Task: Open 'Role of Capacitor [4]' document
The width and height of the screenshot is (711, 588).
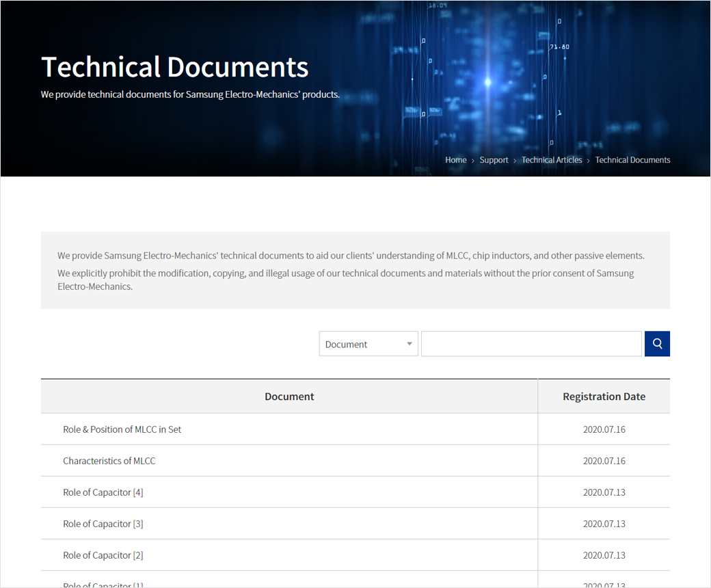Action: [x=103, y=492]
